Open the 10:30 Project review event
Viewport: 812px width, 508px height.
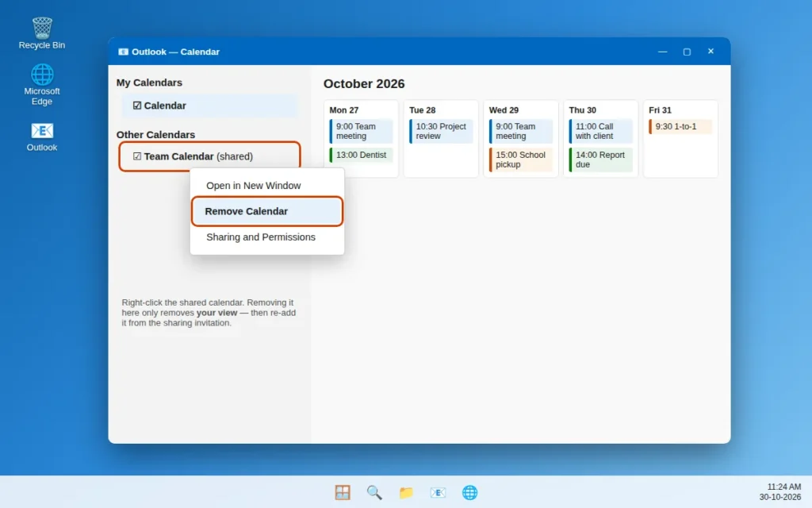pyautogui.click(x=441, y=131)
